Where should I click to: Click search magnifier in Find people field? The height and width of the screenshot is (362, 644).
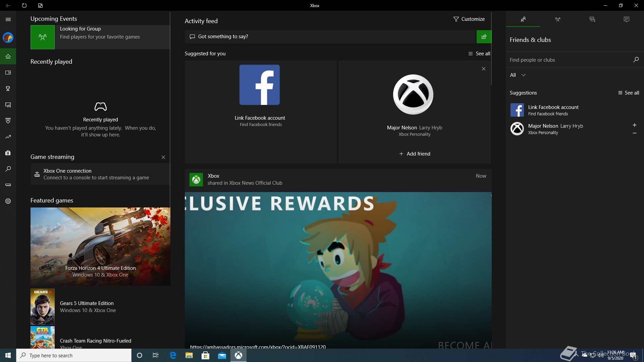[x=636, y=60]
